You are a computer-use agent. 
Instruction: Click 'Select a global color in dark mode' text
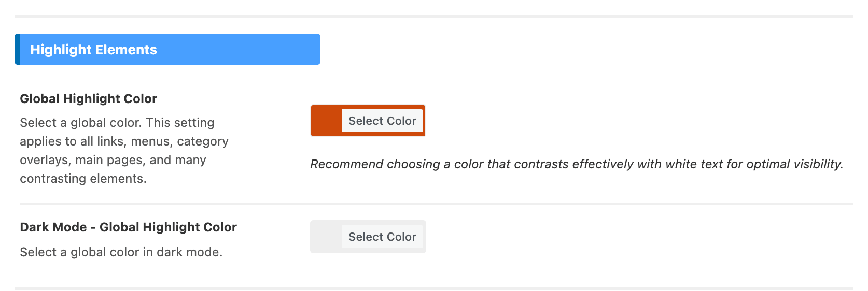121,252
